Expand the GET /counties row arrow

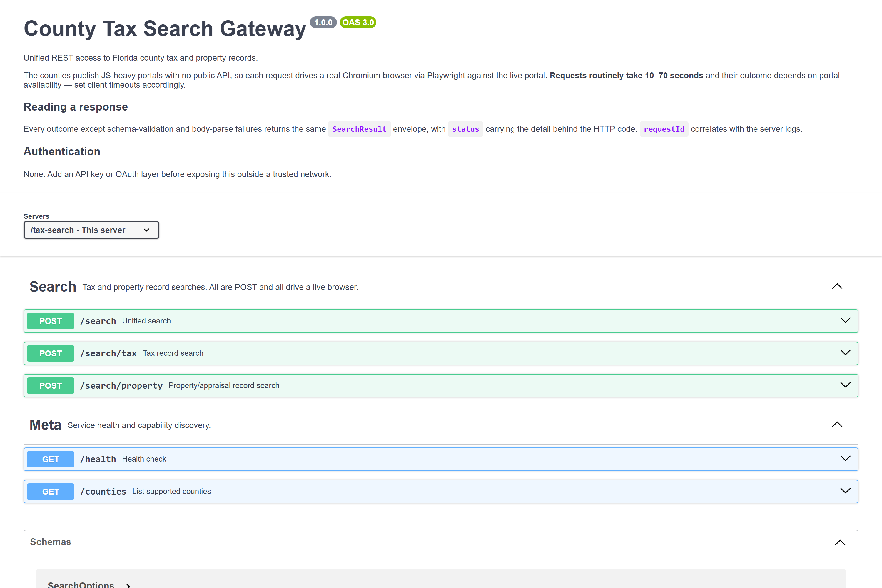point(845,491)
